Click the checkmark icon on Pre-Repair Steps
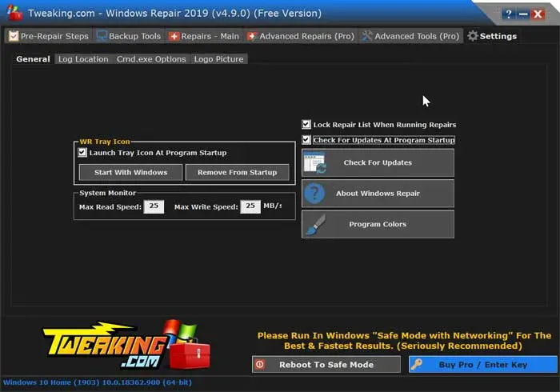 coord(14,36)
